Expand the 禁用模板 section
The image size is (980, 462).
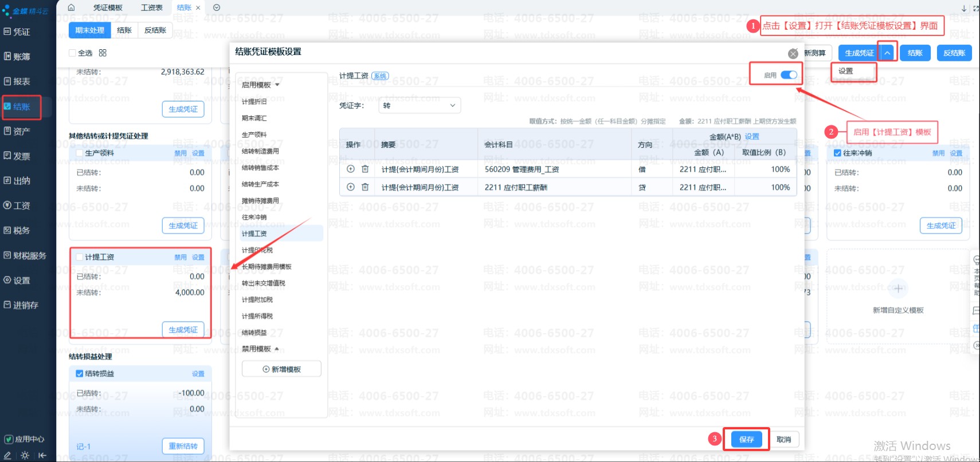tap(277, 349)
